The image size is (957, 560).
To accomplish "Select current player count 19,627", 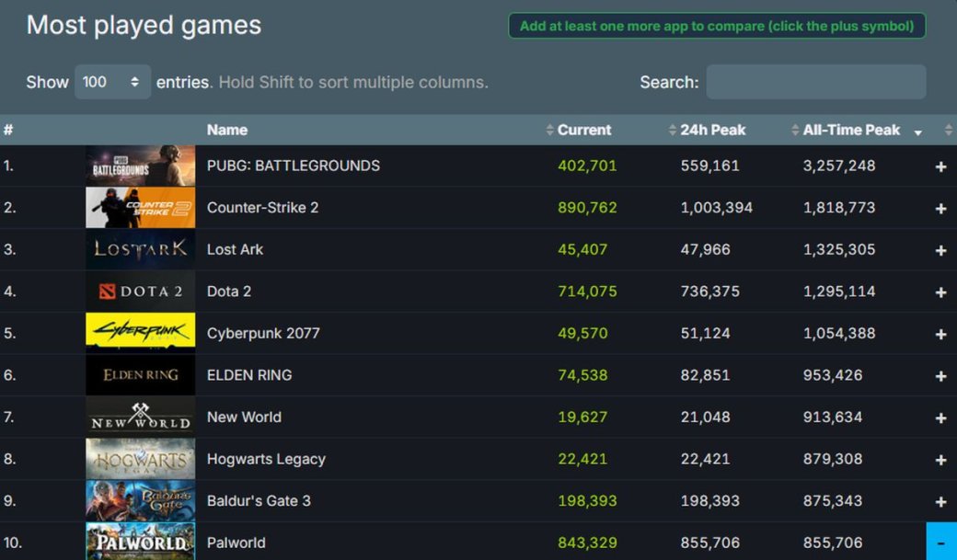I will [x=582, y=417].
